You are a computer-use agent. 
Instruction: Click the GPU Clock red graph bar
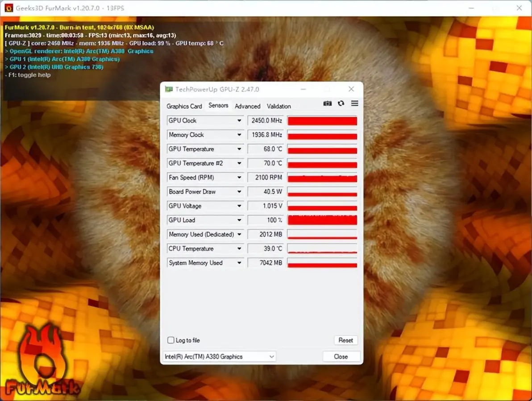pyautogui.click(x=322, y=121)
